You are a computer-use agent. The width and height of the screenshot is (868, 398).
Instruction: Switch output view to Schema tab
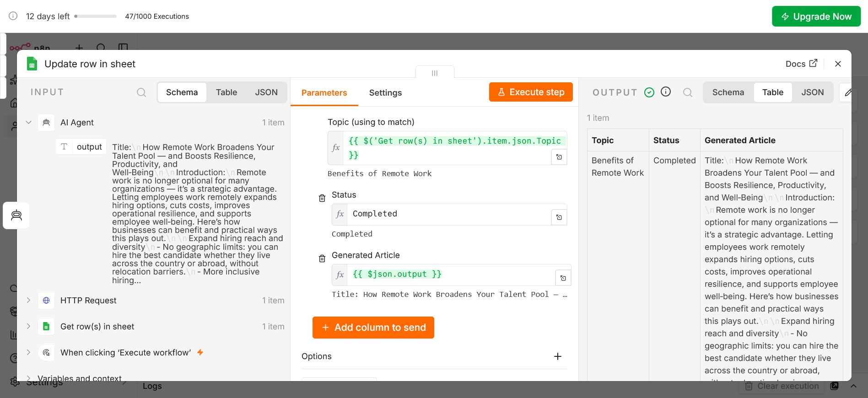(x=728, y=92)
